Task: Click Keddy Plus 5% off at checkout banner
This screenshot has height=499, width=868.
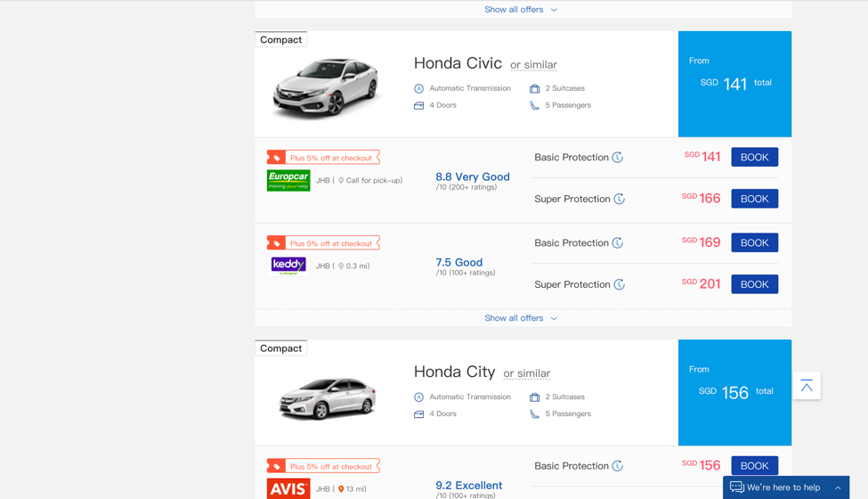Action: coord(323,243)
